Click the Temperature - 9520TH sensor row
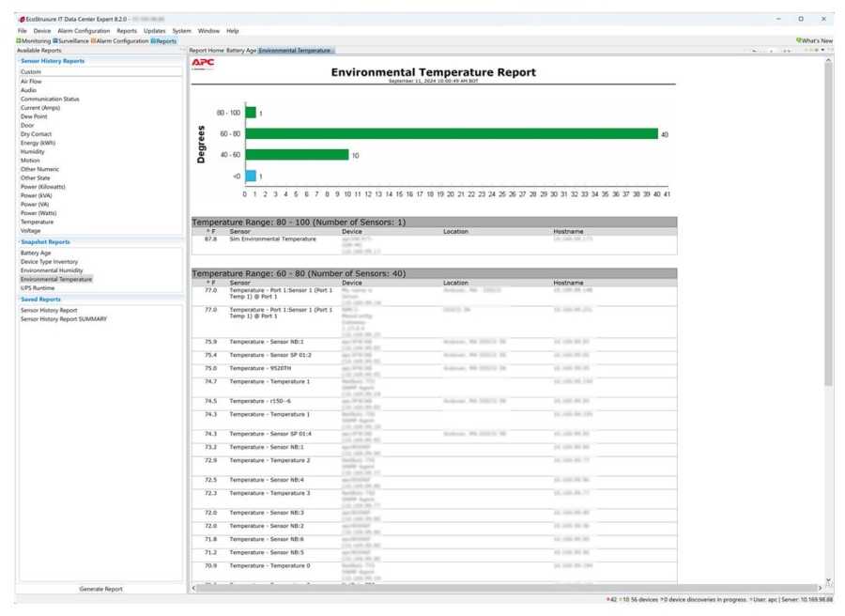The height and width of the screenshot is (616, 845). (x=435, y=371)
